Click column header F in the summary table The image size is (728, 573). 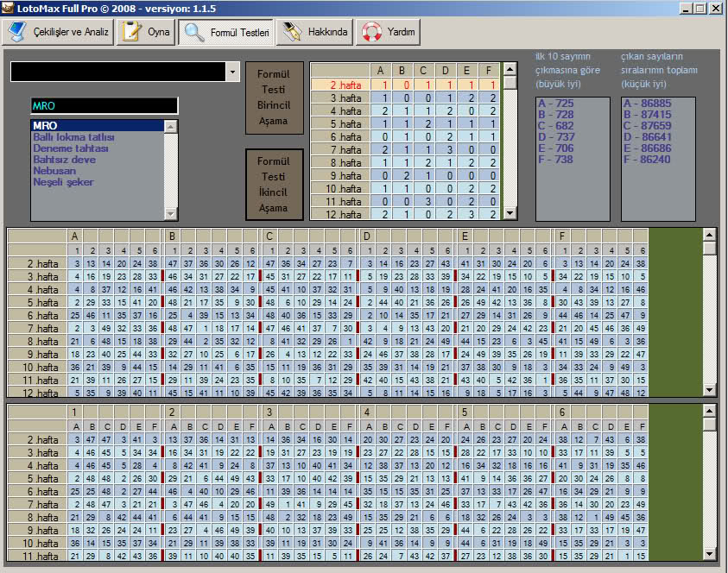pos(489,71)
